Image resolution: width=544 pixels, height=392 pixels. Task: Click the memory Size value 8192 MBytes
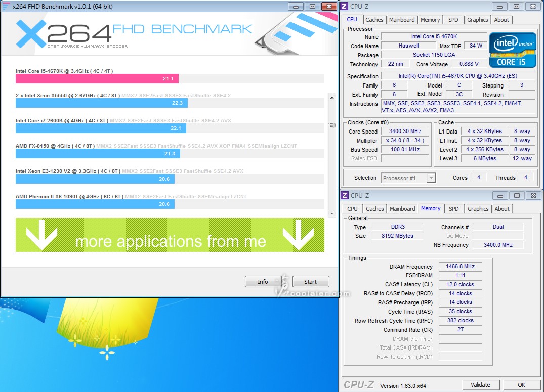(397, 236)
